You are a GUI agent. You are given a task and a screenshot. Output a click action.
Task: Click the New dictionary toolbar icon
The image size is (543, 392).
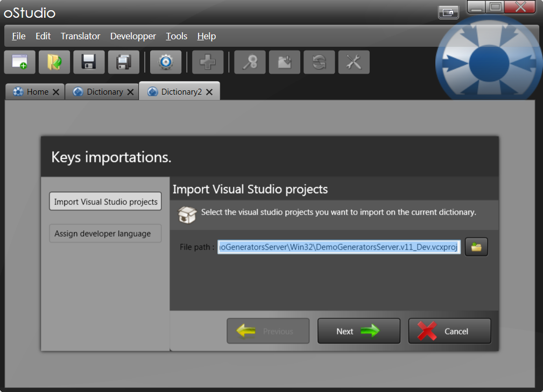pos(20,62)
